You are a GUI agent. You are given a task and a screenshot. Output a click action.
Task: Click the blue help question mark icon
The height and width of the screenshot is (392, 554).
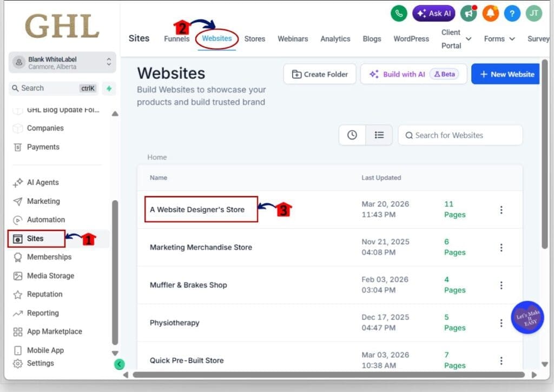pyautogui.click(x=512, y=14)
